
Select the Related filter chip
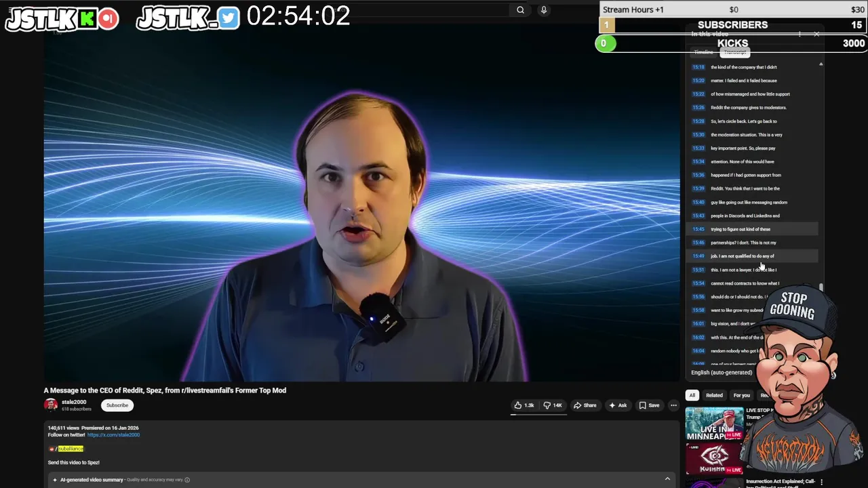tap(714, 395)
